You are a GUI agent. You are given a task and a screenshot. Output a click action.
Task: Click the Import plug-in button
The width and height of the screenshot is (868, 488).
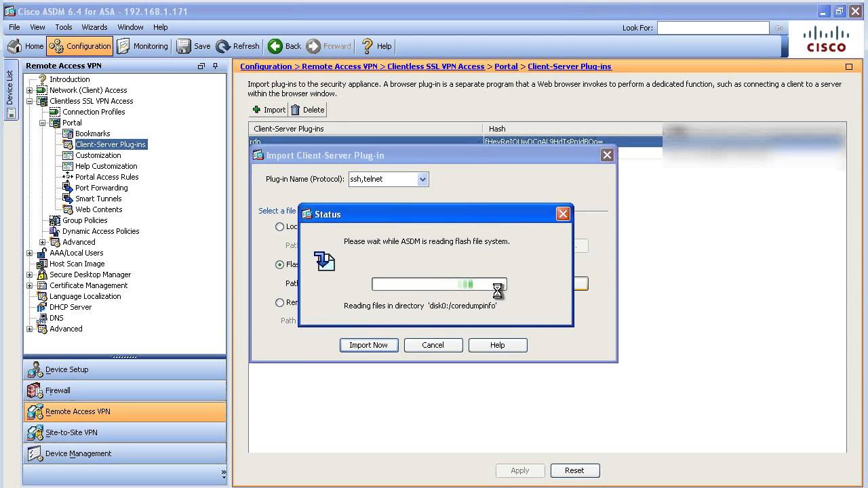point(269,110)
